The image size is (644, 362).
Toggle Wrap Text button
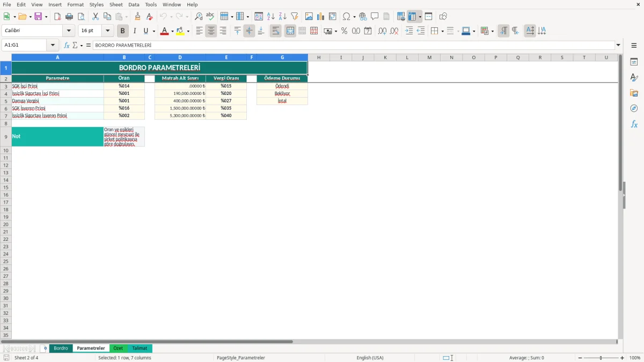(276, 31)
